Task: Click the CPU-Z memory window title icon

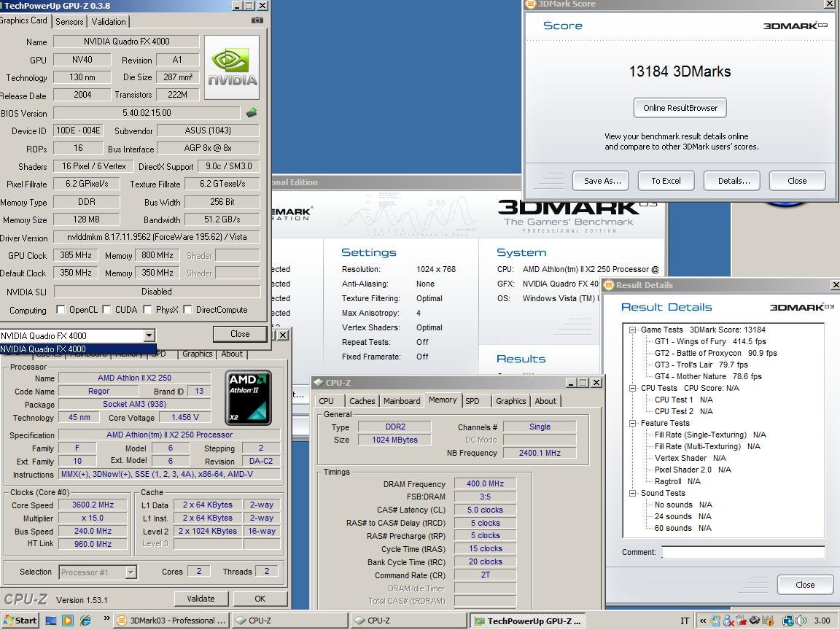Action: point(318,383)
